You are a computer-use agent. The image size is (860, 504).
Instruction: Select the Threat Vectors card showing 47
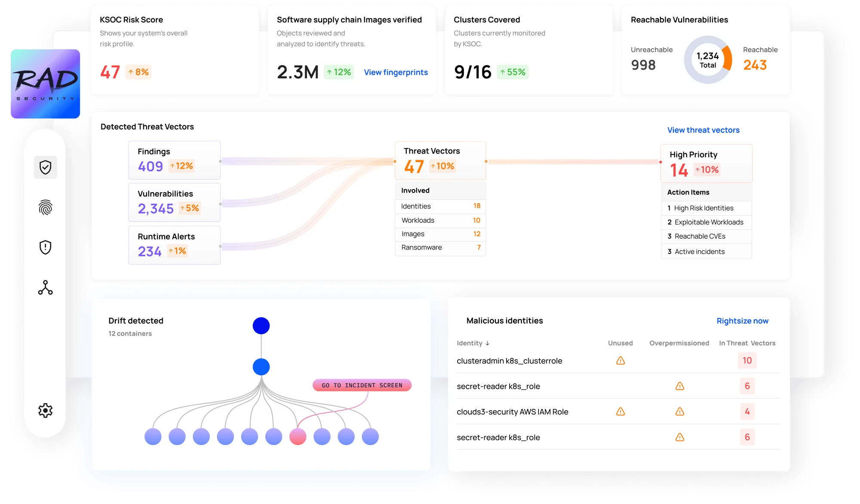point(440,160)
